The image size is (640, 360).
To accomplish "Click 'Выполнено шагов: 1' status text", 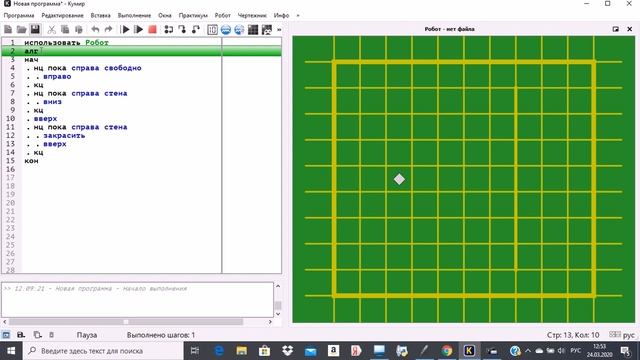I will [161, 335].
